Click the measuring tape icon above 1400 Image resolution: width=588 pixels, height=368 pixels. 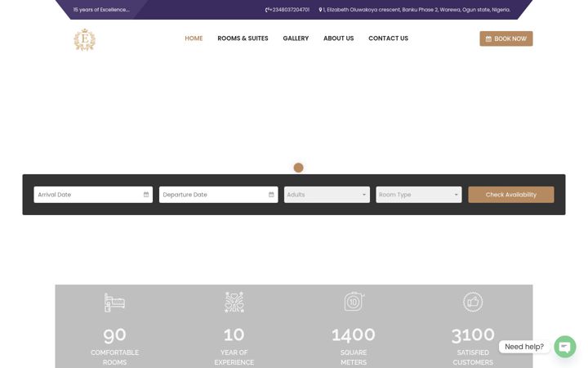354,302
